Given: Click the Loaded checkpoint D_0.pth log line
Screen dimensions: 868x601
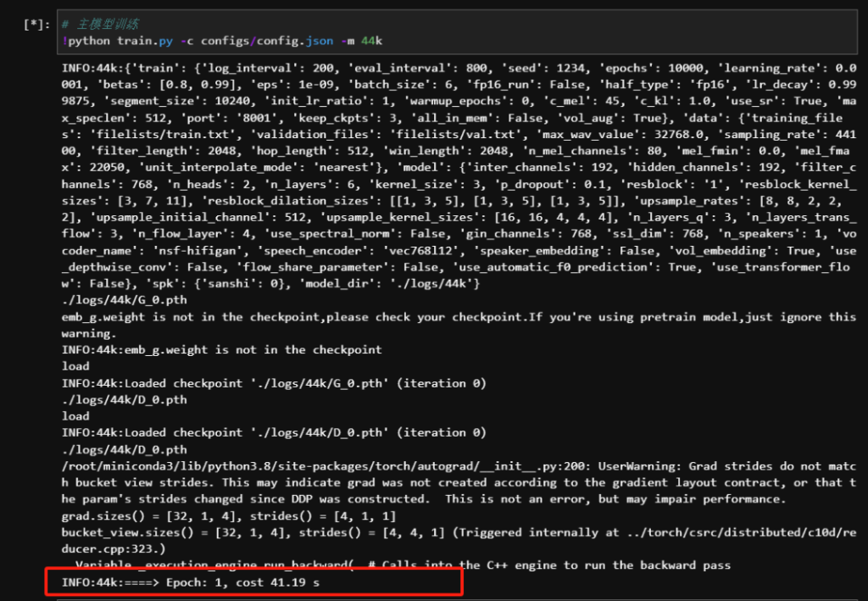Looking at the screenshot, I should tap(274, 432).
